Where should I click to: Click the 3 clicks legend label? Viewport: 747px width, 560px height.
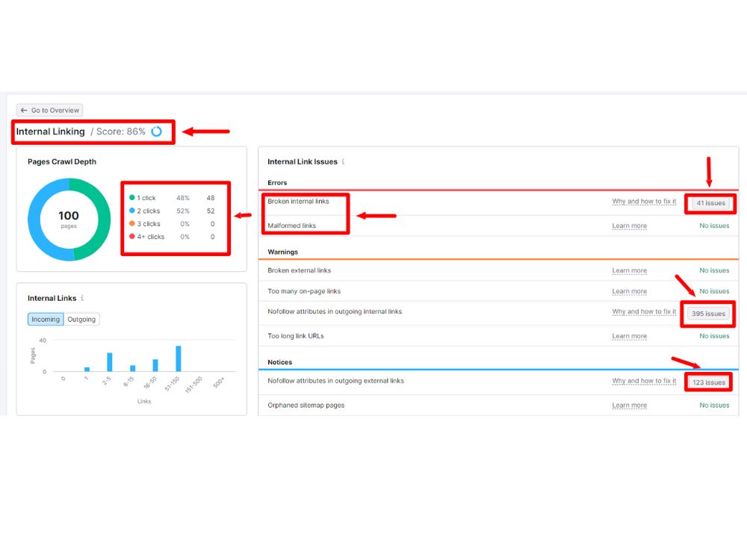[149, 224]
